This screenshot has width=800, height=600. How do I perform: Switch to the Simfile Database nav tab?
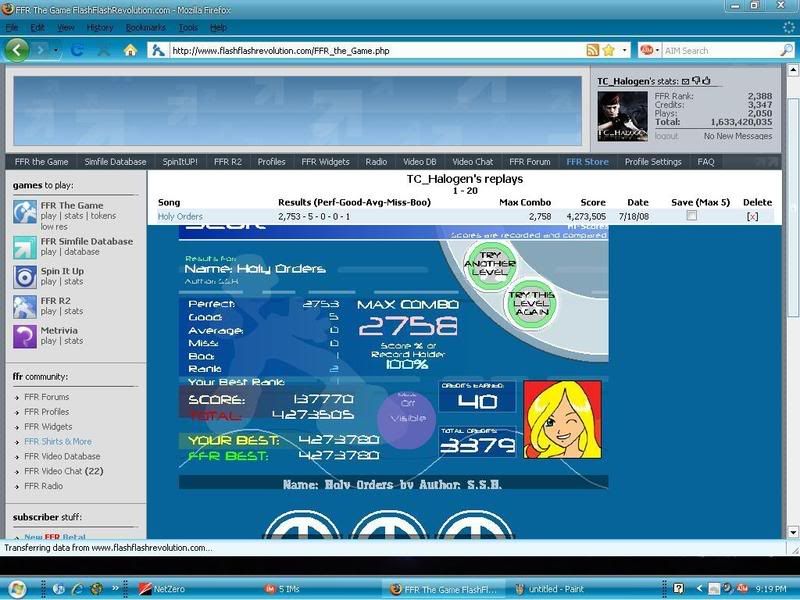pos(113,162)
